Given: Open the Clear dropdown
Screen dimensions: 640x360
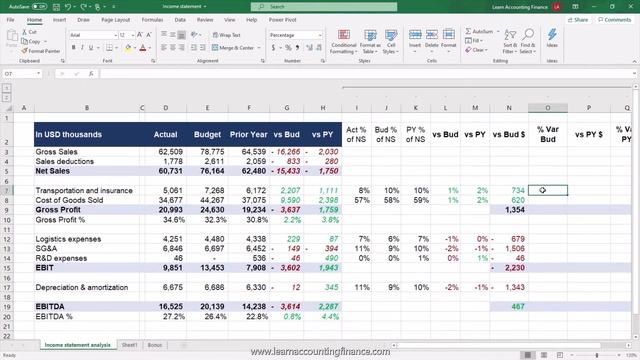Looking at the screenshot, I should pos(476,50).
